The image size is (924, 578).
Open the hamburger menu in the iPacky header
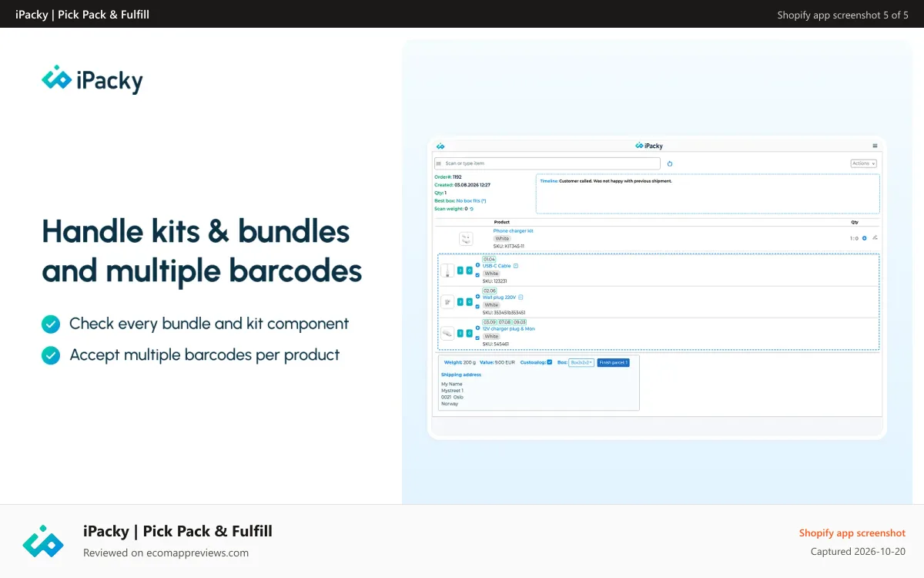pos(875,146)
